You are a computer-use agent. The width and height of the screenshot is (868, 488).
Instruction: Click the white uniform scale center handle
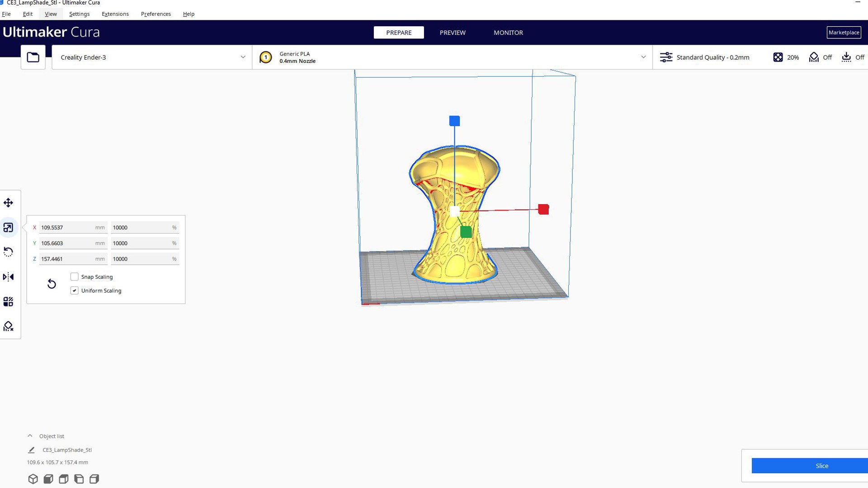coord(455,211)
